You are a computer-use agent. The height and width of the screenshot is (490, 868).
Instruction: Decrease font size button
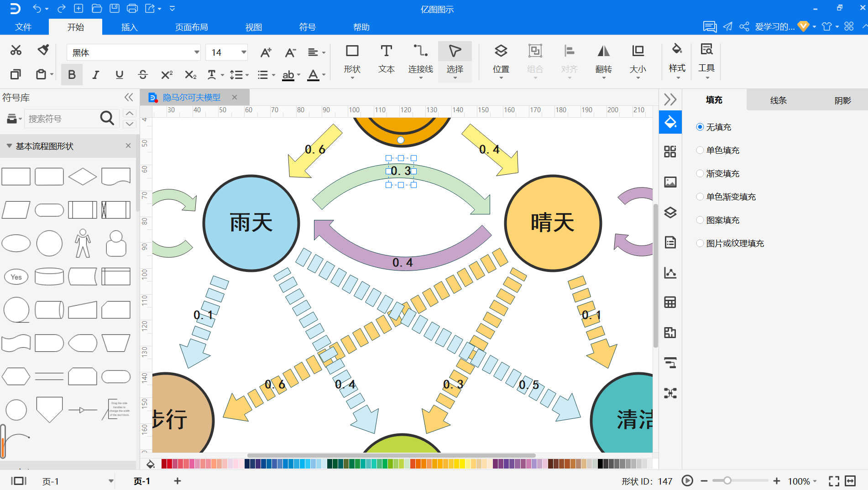pos(290,52)
